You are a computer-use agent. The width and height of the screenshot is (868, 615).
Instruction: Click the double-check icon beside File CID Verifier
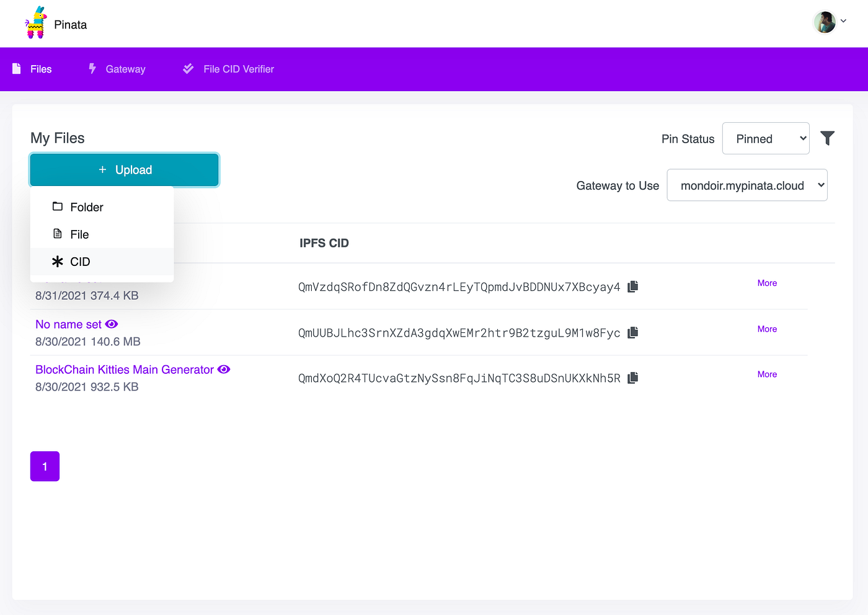point(188,69)
